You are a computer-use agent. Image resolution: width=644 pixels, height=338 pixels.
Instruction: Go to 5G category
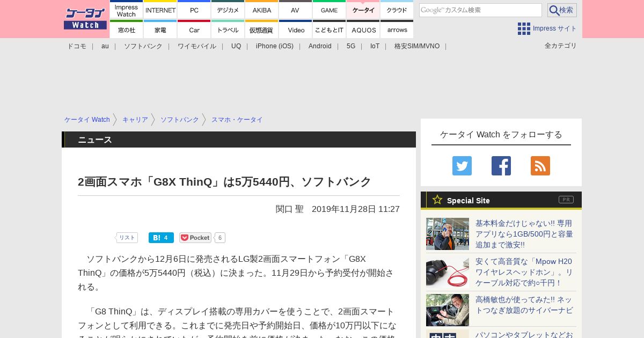pos(351,46)
